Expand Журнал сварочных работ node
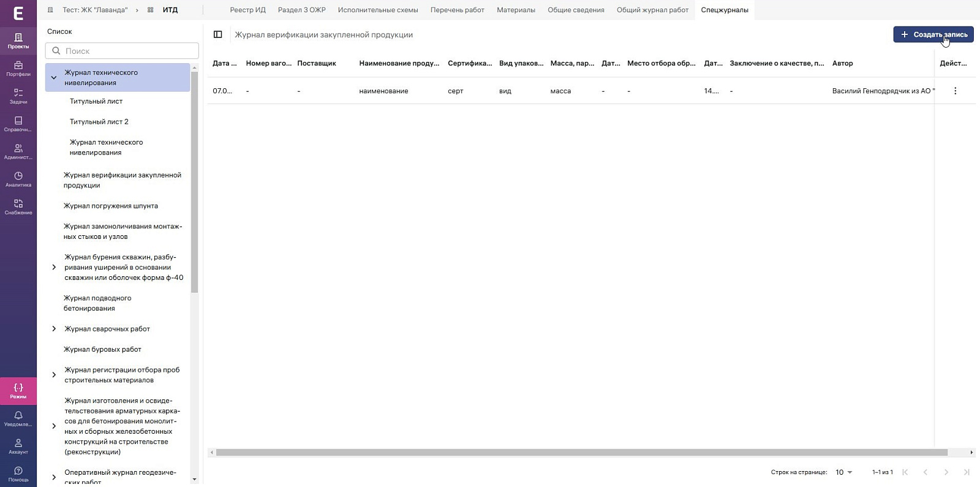The width and height of the screenshot is (980, 487). pyautogui.click(x=54, y=329)
